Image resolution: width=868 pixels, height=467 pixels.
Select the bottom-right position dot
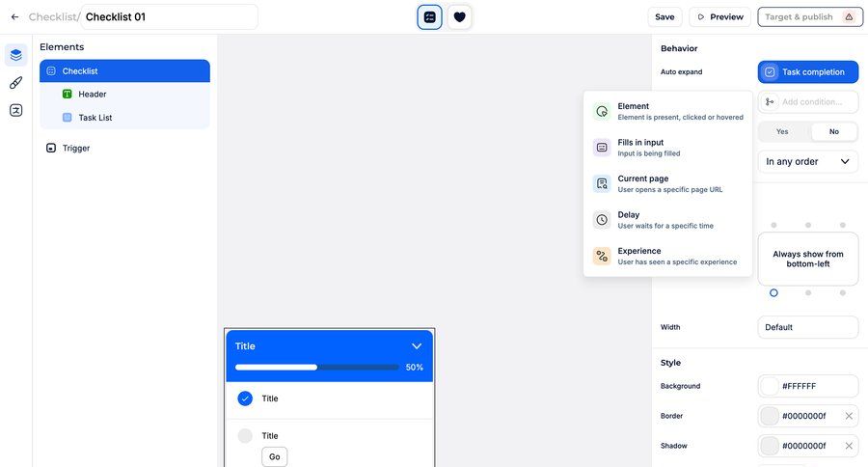[x=843, y=292]
